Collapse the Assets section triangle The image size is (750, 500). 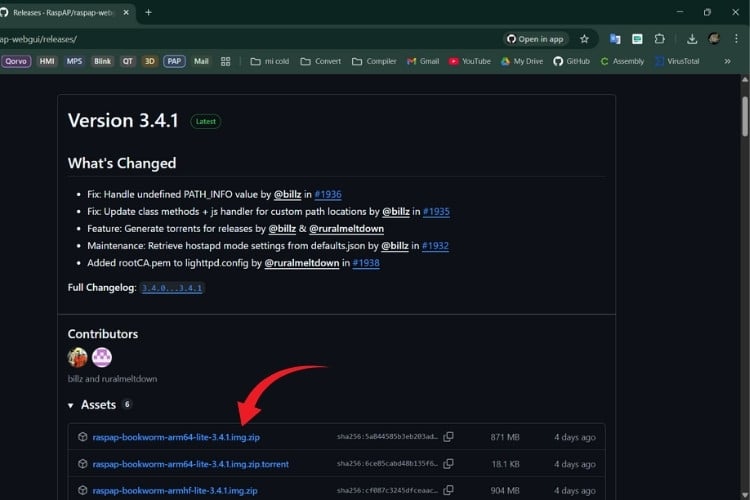click(70, 406)
